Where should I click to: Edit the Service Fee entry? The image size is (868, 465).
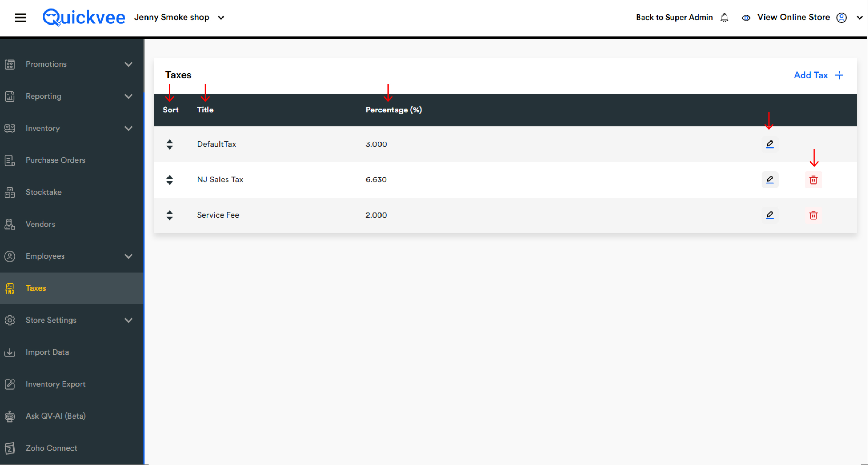click(x=770, y=215)
